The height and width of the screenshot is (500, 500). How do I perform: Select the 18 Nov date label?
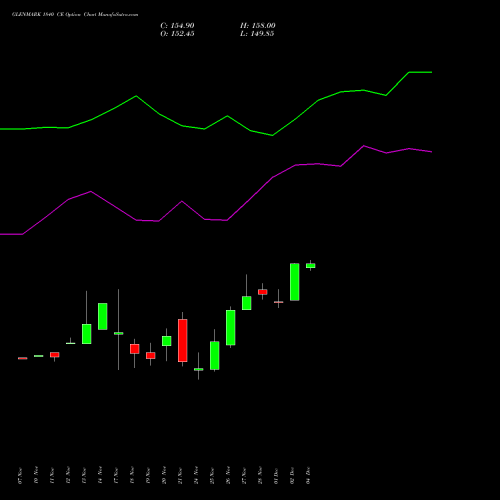pos(132,476)
